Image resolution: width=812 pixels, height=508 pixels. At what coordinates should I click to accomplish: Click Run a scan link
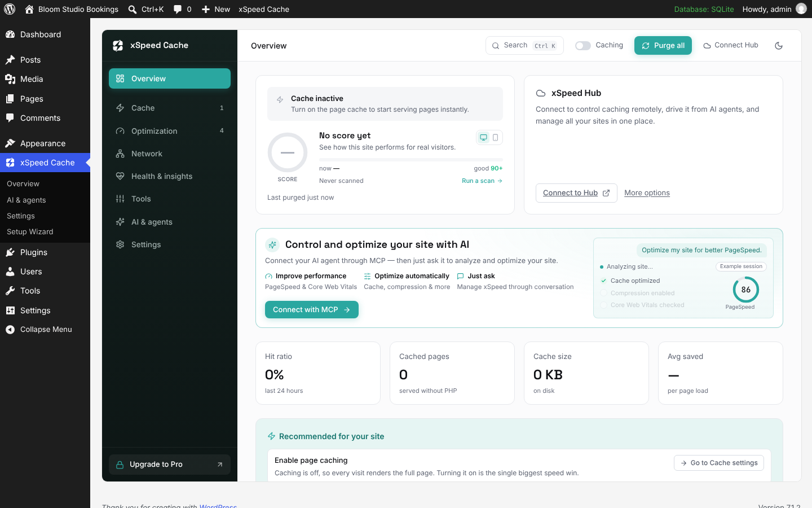click(482, 181)
